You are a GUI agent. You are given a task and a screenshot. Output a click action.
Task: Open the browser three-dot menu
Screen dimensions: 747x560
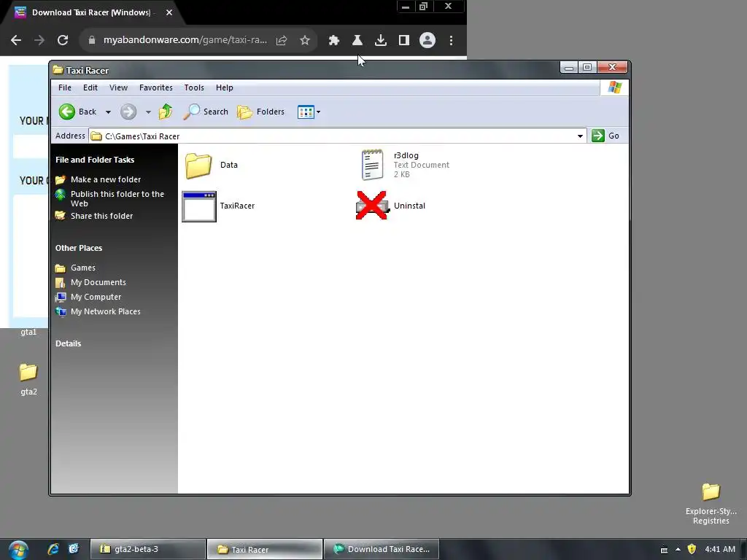pyautogui.click(x=451, y=41)
